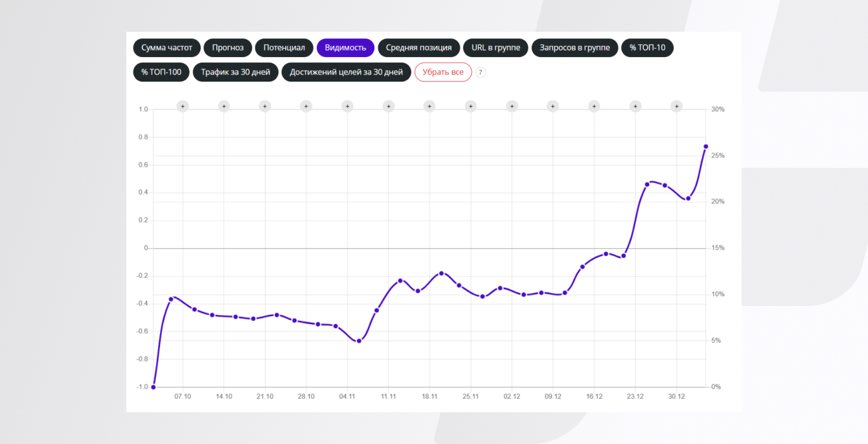Screen dimensions: 868x444
Task: Toggle Достижений целей за 30 дней
Action: 346,72
